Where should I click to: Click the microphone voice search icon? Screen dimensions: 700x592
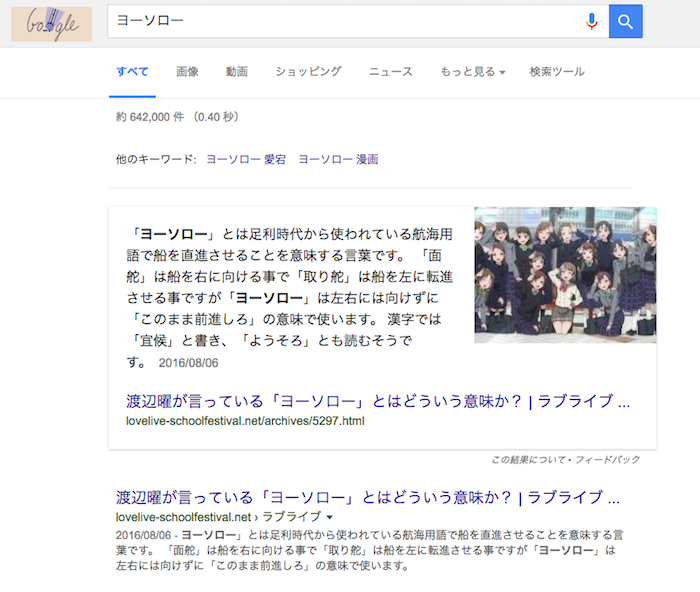point(592,21)
